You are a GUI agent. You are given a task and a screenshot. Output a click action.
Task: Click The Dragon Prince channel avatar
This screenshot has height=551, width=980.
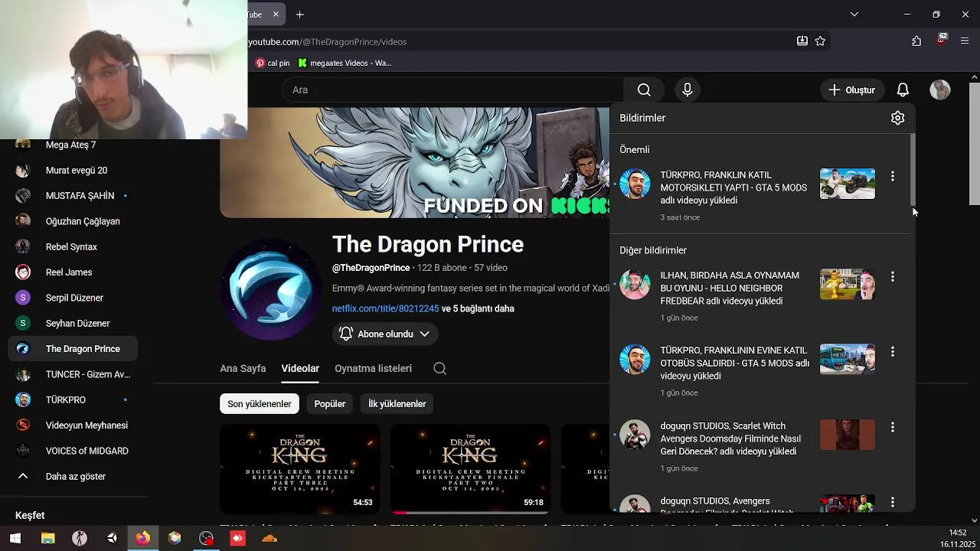(x=271, y=289)
